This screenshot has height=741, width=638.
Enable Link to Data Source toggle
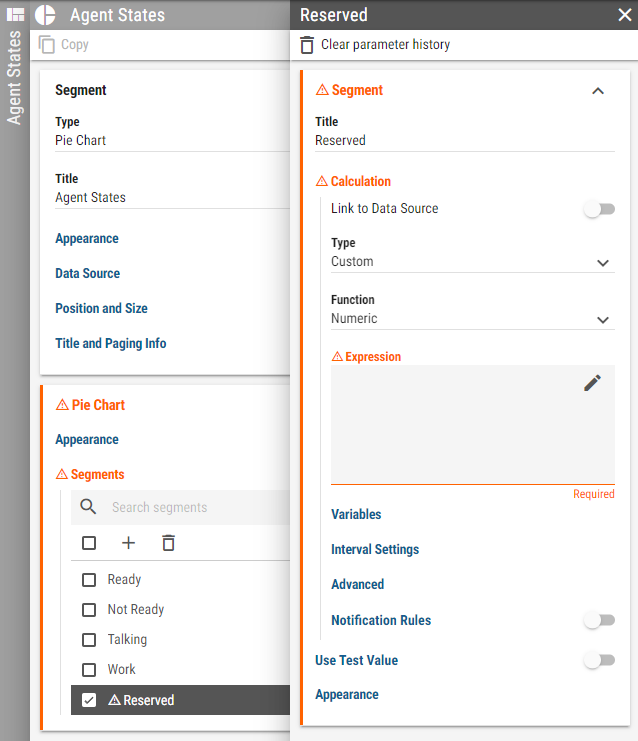coord(599,209)
